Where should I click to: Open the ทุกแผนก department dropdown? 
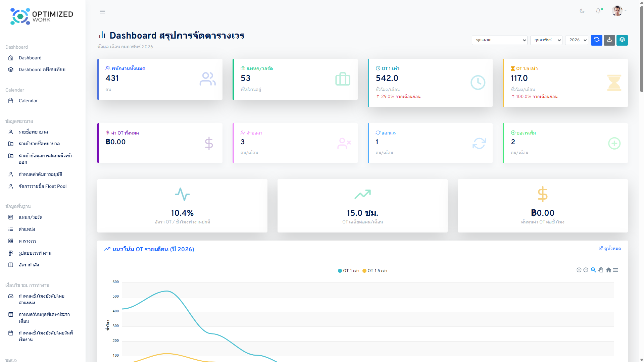click(500, 40)
